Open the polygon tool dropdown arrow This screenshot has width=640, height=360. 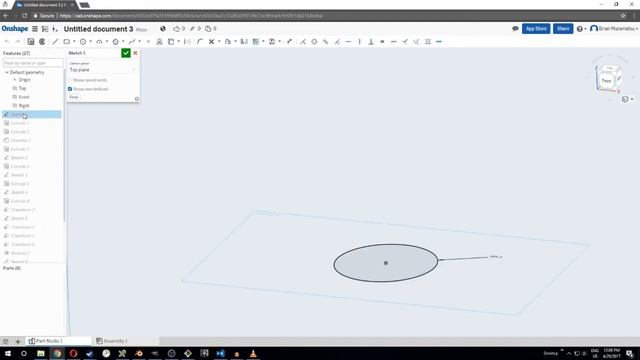tap(123, 42)
